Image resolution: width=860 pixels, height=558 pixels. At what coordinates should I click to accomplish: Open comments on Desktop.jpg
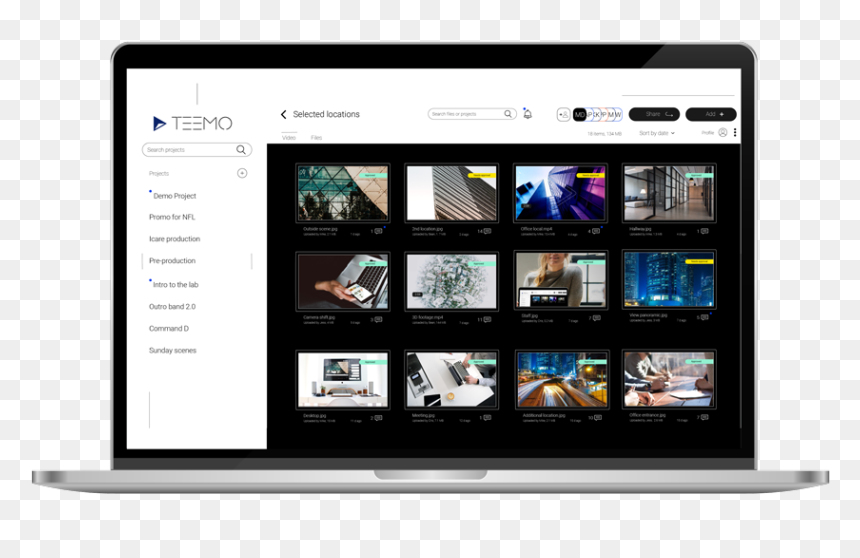[x=378, y=418]
